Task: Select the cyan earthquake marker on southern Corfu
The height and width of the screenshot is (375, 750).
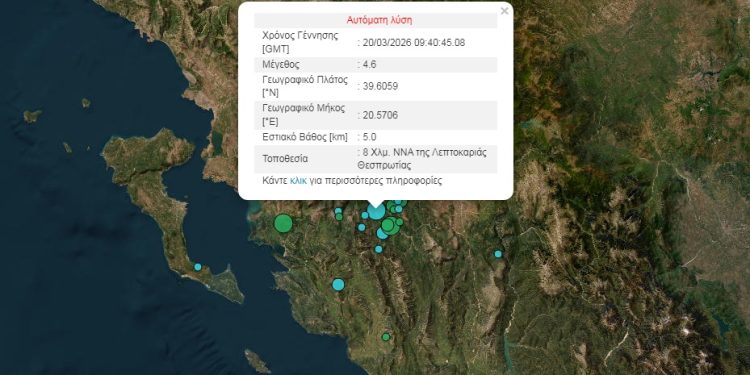Action: [198, 267]
